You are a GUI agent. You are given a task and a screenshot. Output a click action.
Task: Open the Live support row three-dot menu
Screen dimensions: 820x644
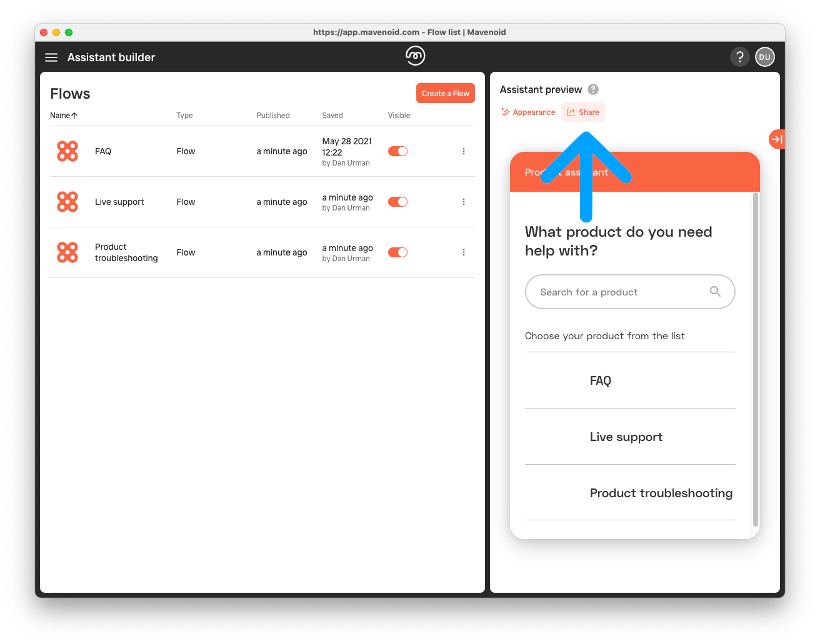click(x=464, y=202)
